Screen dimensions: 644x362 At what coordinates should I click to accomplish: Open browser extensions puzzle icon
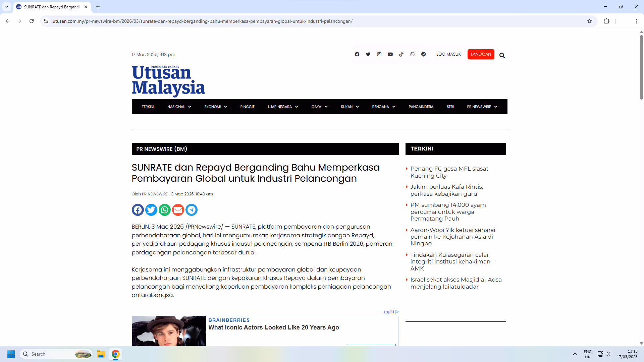(x=606, y=21)
